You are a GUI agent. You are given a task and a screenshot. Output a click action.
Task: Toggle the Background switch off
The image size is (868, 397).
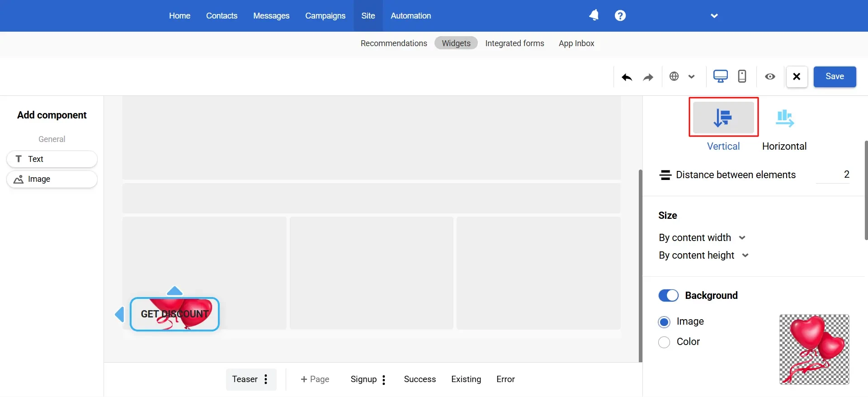668,295
